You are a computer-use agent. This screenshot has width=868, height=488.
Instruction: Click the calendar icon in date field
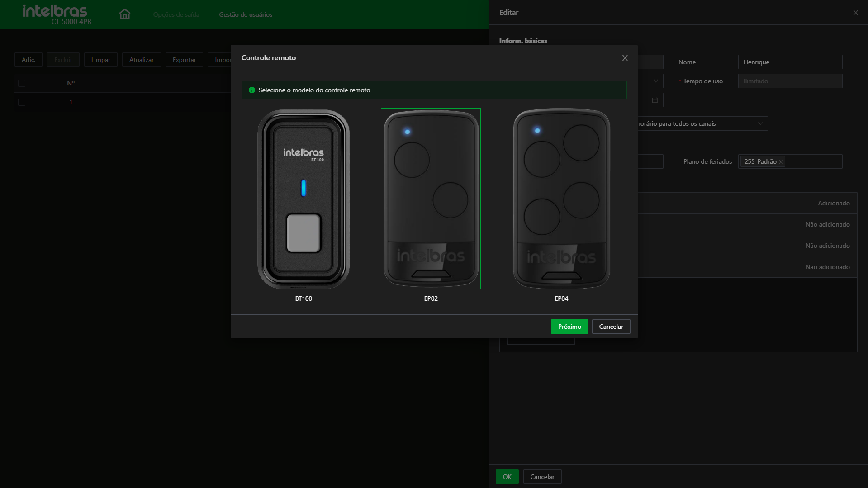coord(655,100)
